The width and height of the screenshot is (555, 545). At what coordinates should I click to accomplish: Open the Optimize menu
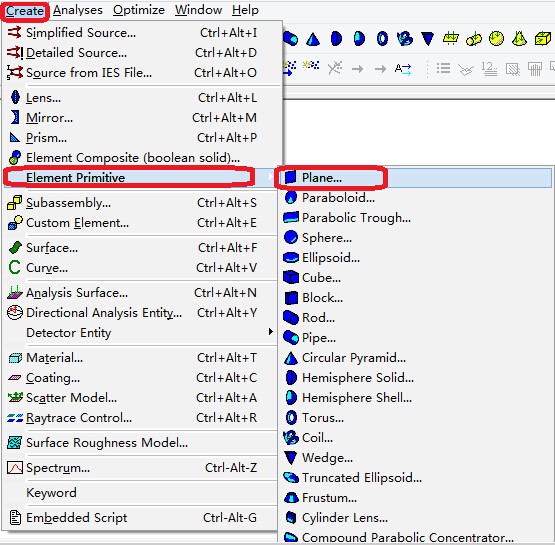139,10
